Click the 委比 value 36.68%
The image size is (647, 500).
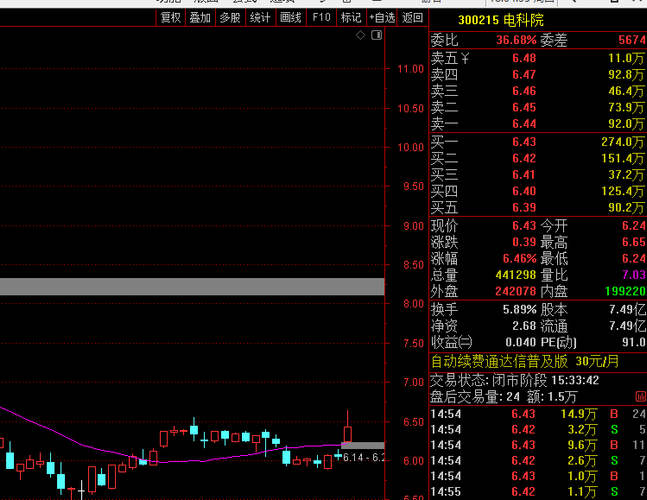click(x=516, y=40)
